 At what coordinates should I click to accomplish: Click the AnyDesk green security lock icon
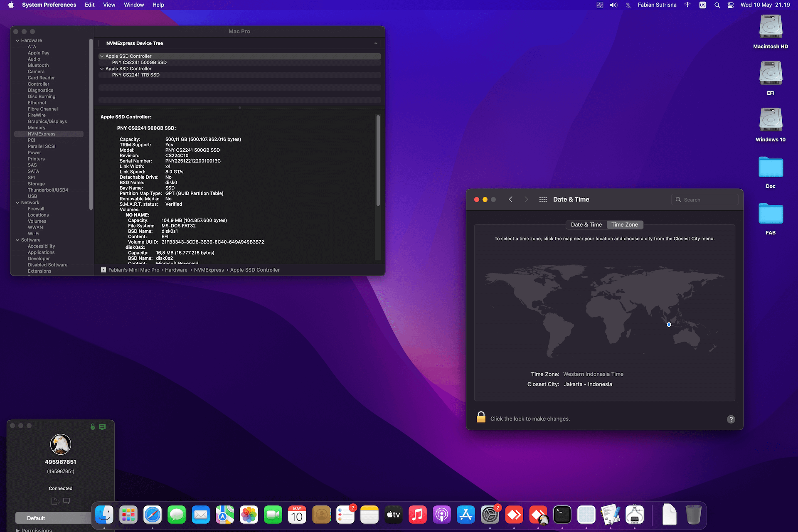93,426
